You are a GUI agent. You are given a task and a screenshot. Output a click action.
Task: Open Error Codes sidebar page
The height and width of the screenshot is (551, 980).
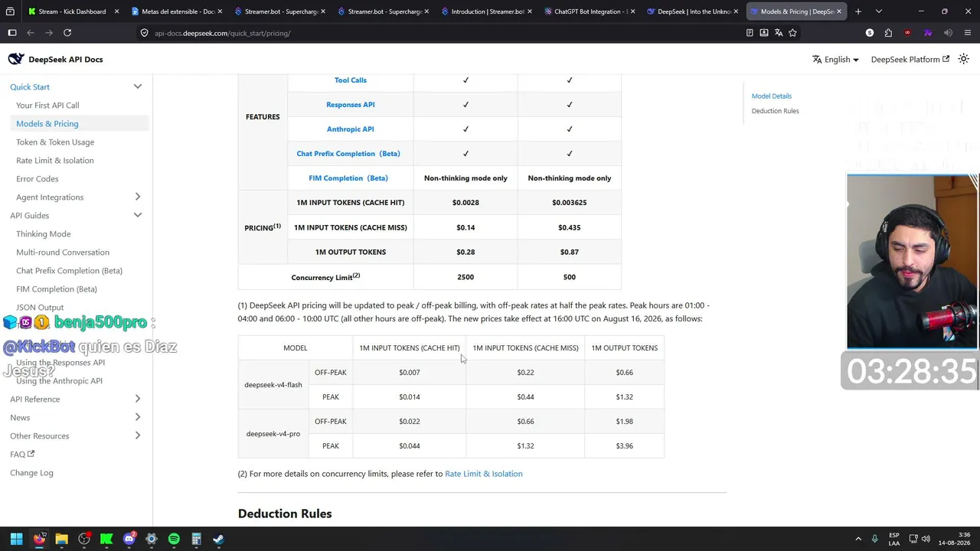tap(37, 178)
